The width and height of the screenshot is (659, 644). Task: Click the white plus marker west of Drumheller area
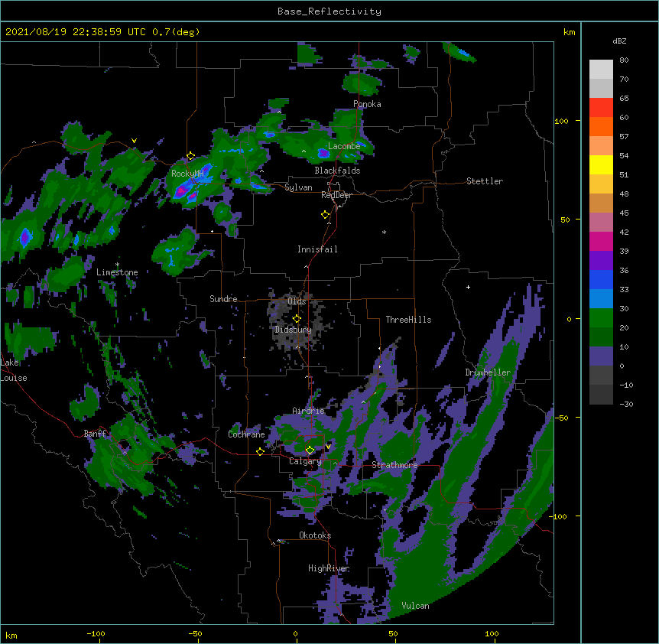click(468, 287)
